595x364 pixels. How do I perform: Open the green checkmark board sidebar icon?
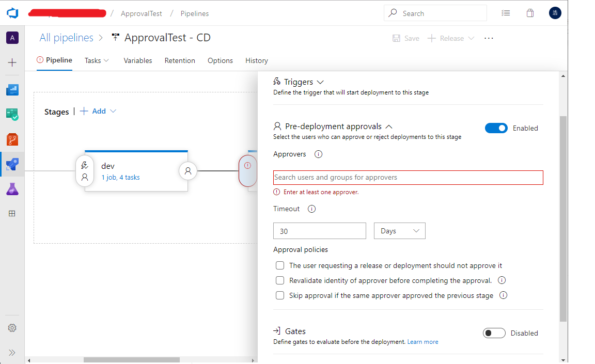pos(12,115)
